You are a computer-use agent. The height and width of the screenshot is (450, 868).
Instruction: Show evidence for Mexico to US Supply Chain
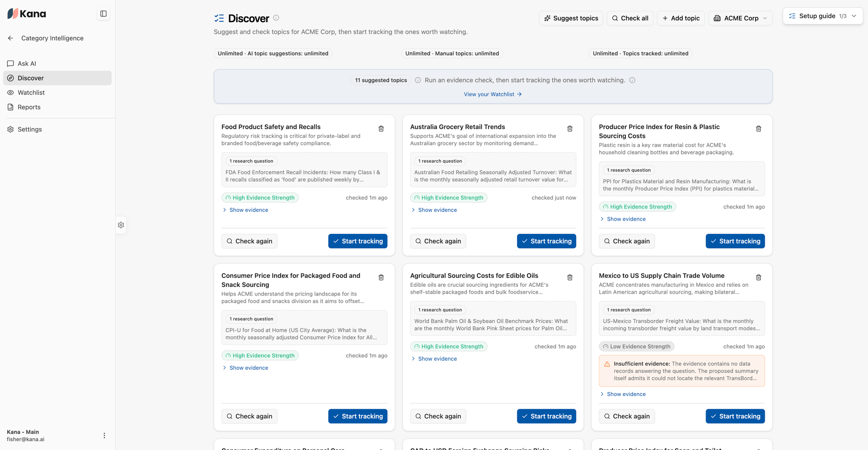pyautogui.click(x=623, y=394)
